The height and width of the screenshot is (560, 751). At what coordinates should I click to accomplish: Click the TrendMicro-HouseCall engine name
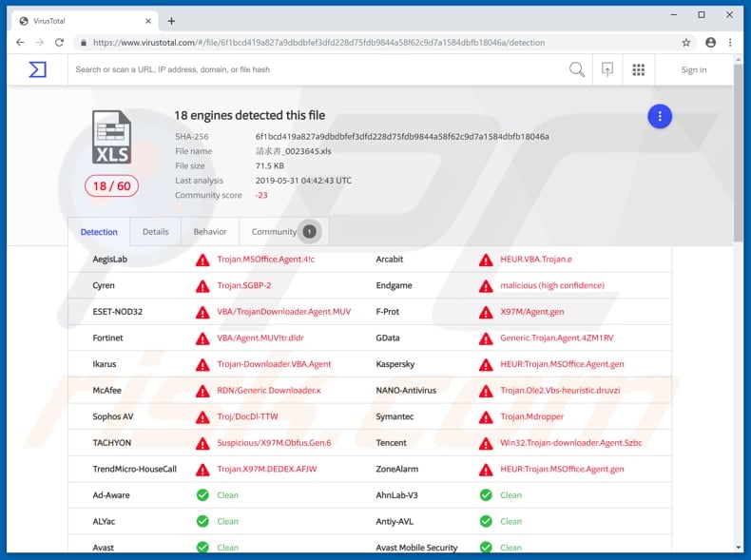click(x=135, y=469)
